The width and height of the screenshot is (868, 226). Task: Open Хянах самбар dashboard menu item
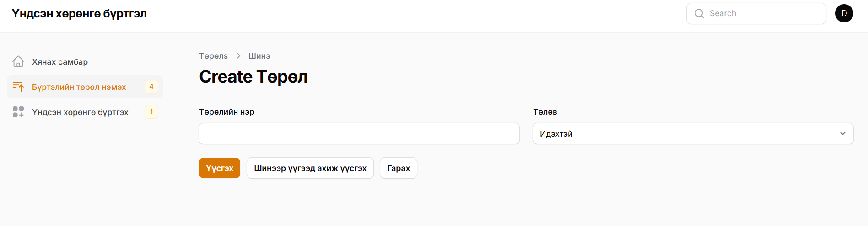(x=60, y=62)
